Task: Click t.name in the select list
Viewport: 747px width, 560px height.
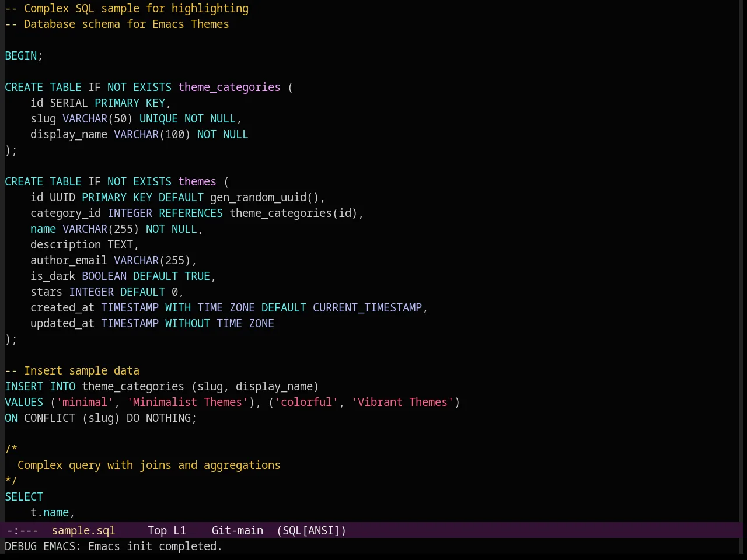Action: 50,512
